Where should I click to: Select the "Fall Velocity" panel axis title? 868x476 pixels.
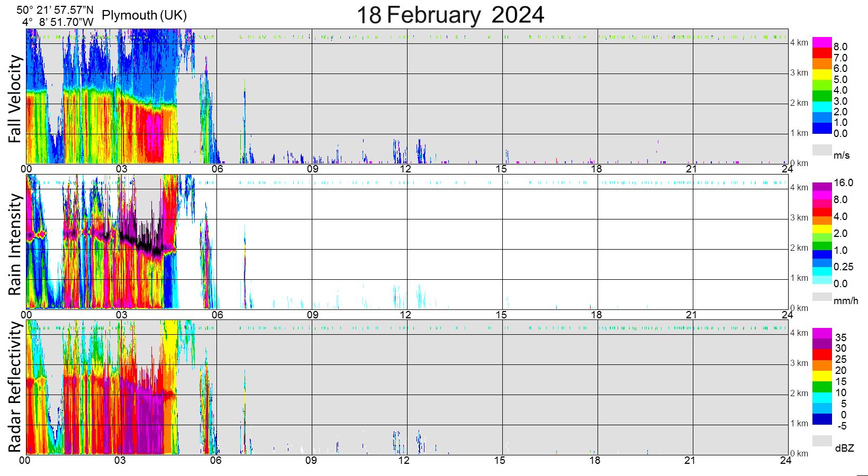pos(16,98)
